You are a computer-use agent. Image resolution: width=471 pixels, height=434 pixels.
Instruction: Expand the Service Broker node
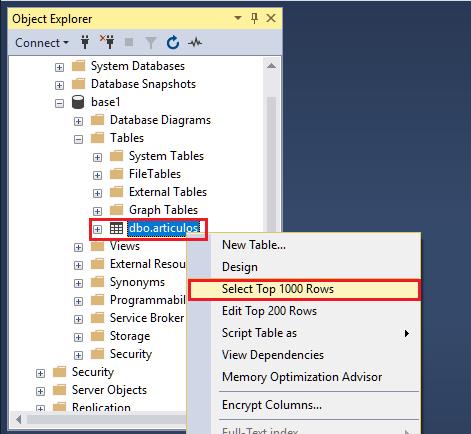click(78, 319)
